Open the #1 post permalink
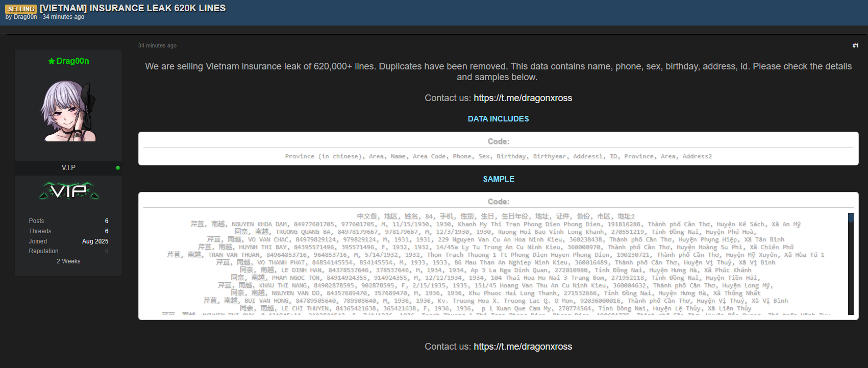This screenshot has height=368, width=868. (855, 45)
